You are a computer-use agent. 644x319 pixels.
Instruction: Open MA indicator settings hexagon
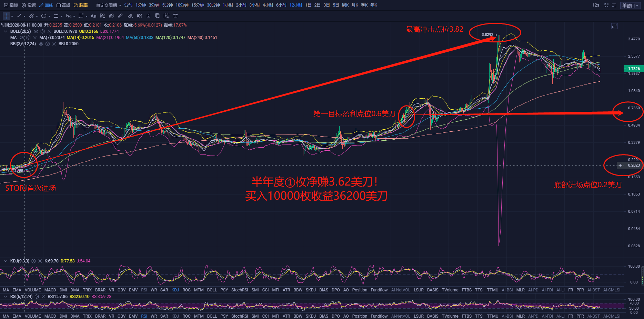pyautogui.click(x=28, y=38)
